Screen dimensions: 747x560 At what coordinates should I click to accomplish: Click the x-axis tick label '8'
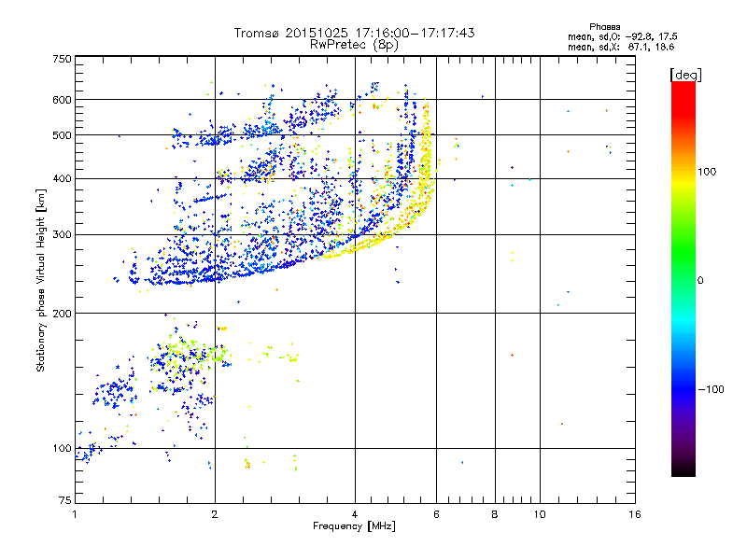(495, 514)
